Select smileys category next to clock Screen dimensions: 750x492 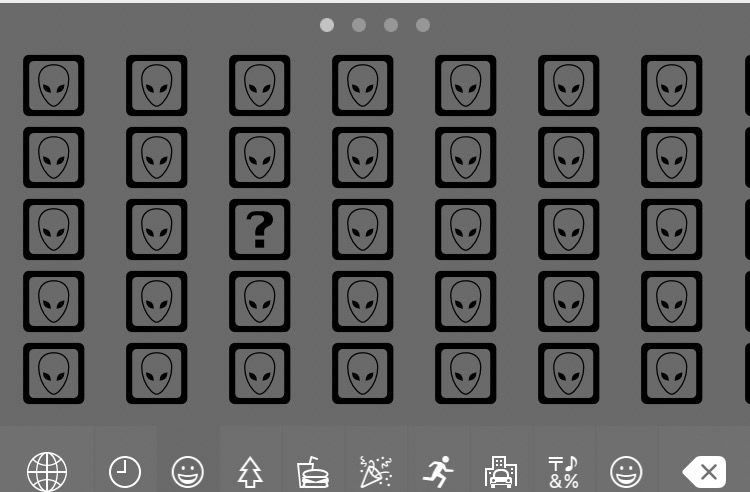tap(188, 472)
